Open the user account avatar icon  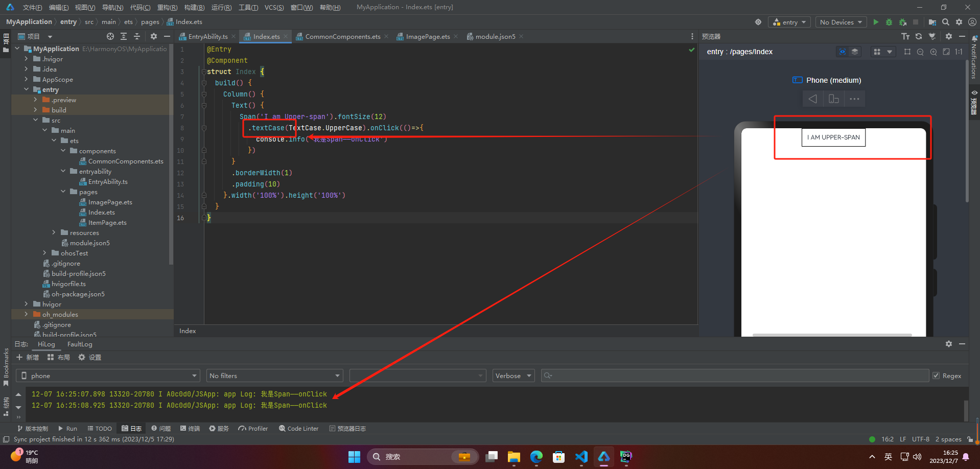[x=972, y=22]
